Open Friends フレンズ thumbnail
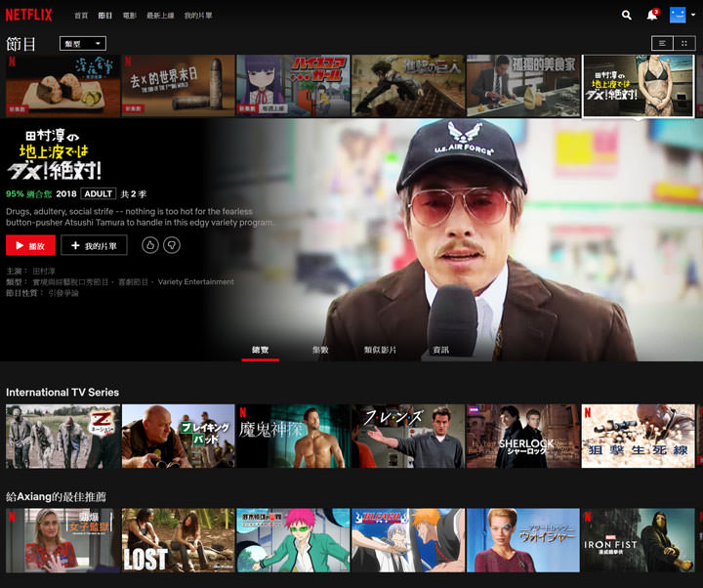 408,437
